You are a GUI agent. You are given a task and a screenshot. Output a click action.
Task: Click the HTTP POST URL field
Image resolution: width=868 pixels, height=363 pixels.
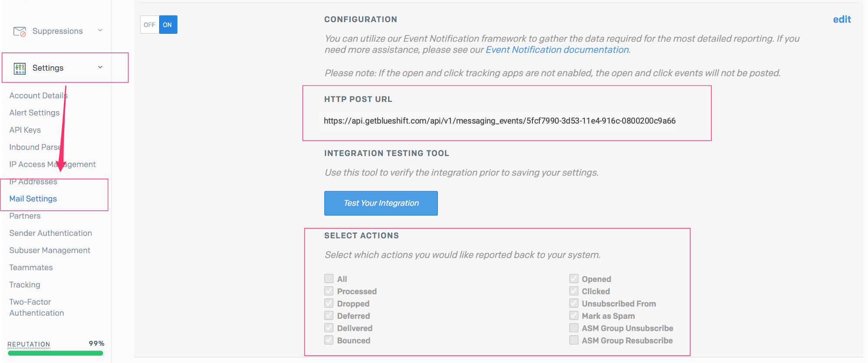click(499, 121)
